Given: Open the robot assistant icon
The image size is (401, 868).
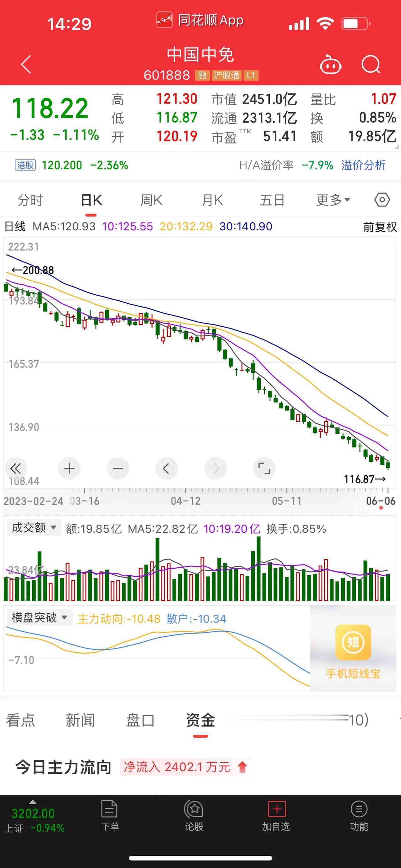Looking at the screenshot, I should point(330,64).
